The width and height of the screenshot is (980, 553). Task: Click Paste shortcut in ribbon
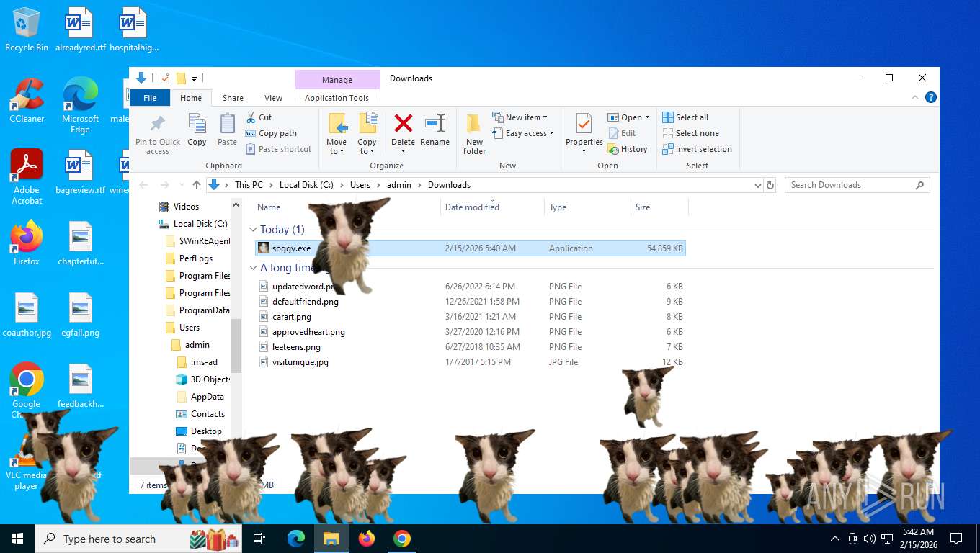278,149
